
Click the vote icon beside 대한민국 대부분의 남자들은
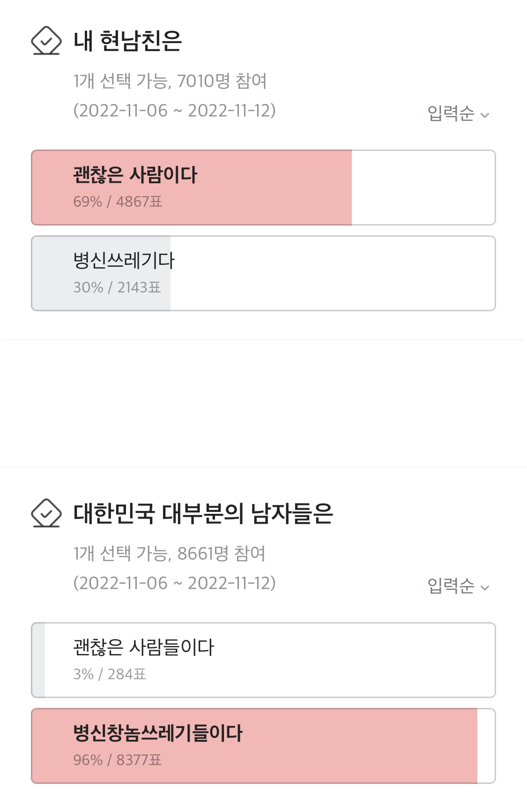click(x=46, y=513)
